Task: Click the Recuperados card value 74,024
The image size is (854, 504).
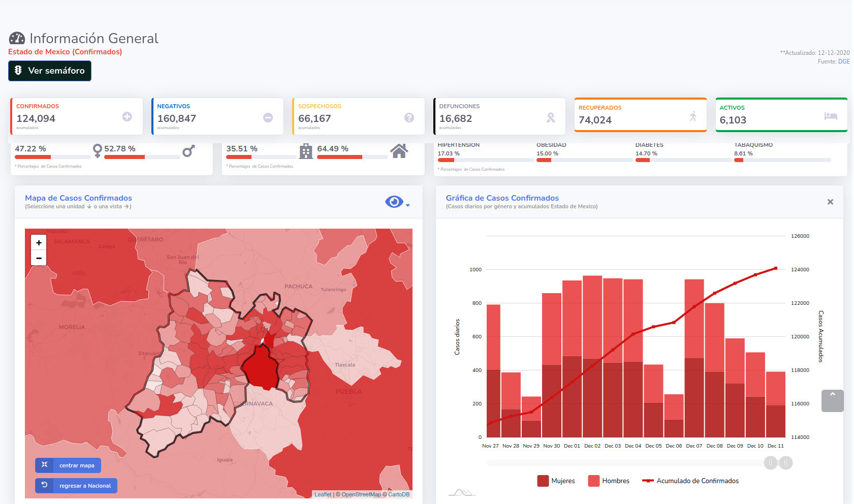Action: 595,120
